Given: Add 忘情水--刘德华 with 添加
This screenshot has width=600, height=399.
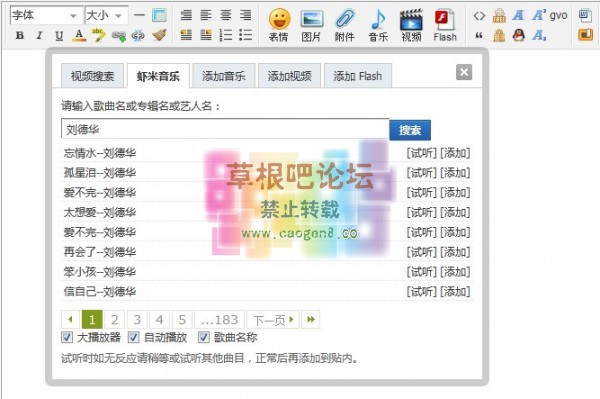Looking at the screenshot, I should (455, 153).
